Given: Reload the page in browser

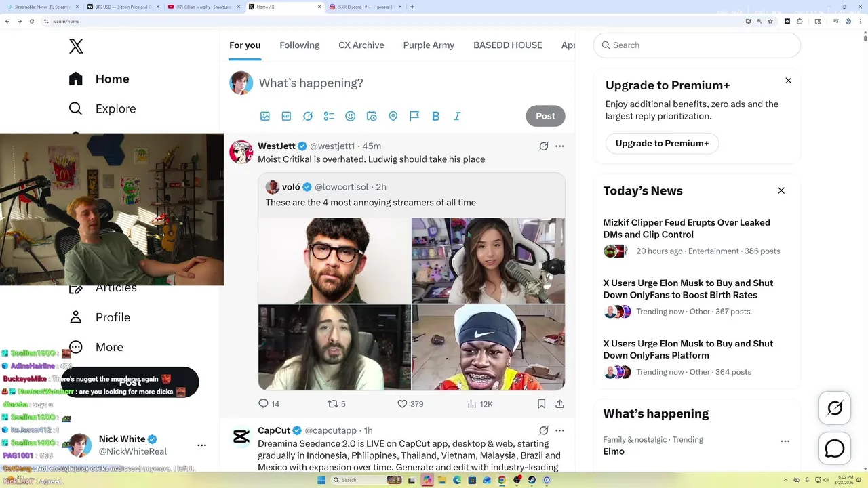Looking at the screenshot, I should (x=33, y=21).
